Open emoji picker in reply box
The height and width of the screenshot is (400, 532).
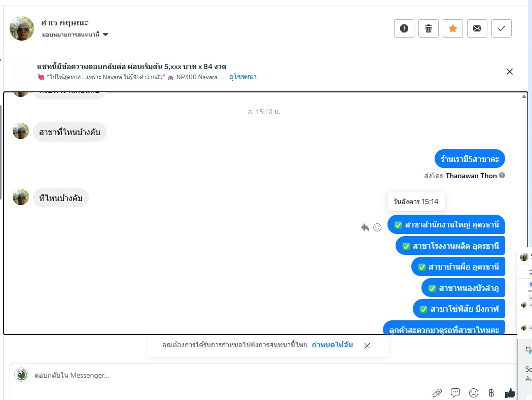point(474,393)
